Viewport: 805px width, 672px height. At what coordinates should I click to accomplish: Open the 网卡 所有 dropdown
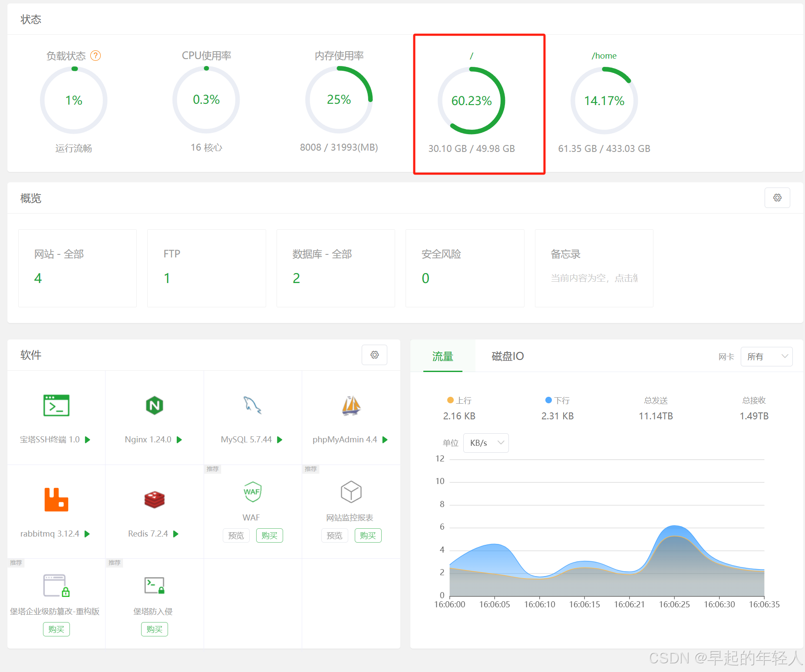pyautogui.click(x=766, y=356)
